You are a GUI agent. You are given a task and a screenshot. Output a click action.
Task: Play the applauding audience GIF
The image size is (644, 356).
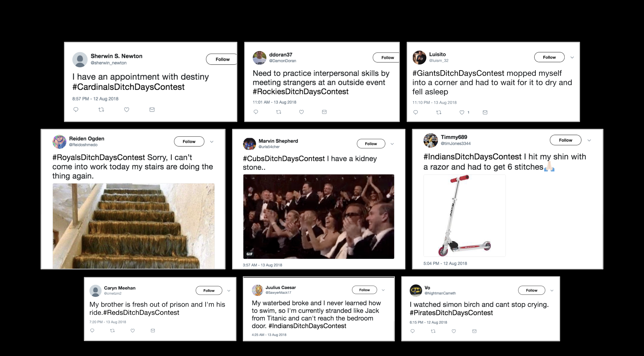coord(318,217)
